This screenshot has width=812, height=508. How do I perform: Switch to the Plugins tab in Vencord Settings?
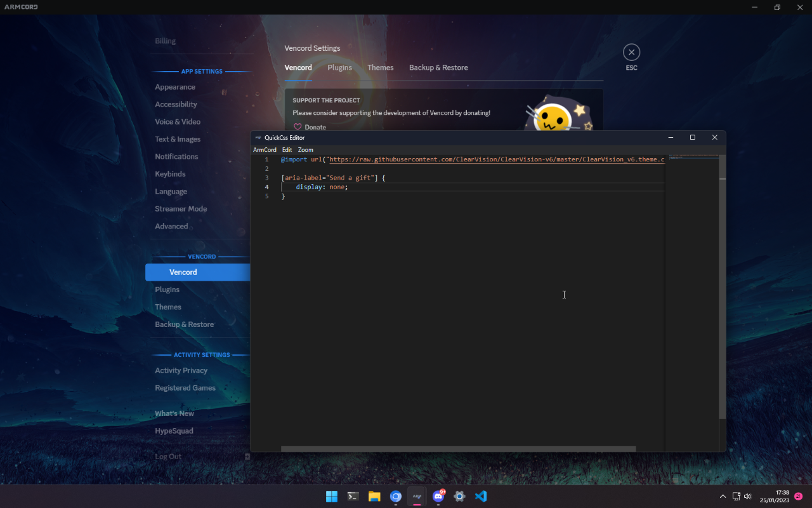pyautogui.click(x=339, y=67)
